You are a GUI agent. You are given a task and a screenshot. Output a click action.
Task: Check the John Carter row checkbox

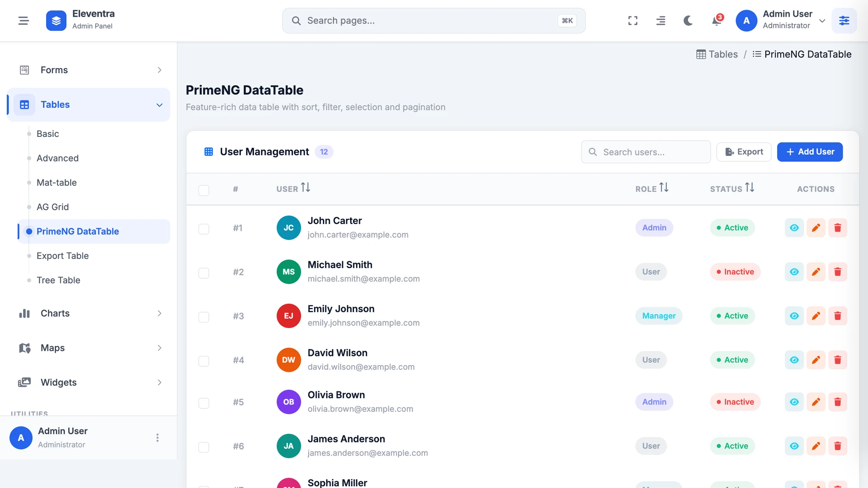(x=204, y=229)
